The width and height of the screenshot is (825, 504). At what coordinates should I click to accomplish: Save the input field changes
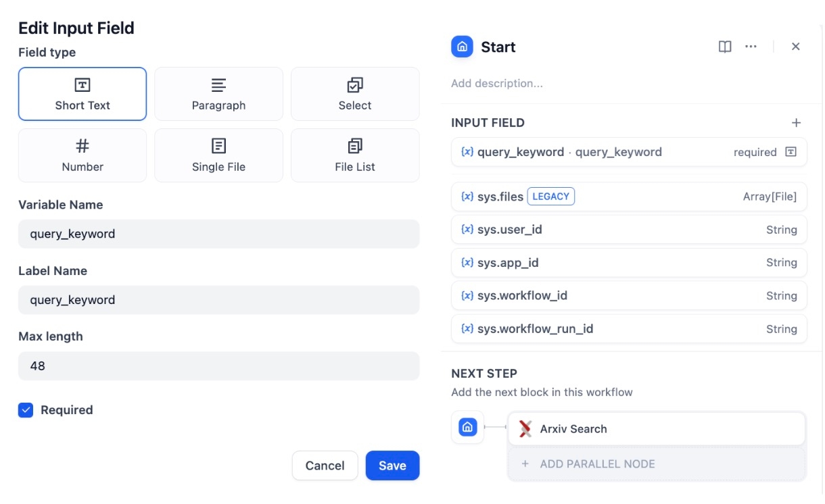coord(392,465)
